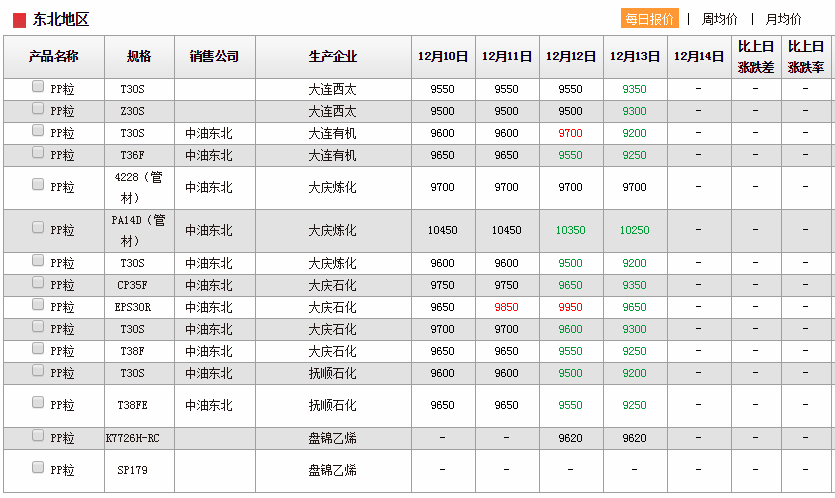Screen dimensions: 835x498
Task: Click the 12月12日 column header
Action: pyautogui.click(x=571, y=56)
